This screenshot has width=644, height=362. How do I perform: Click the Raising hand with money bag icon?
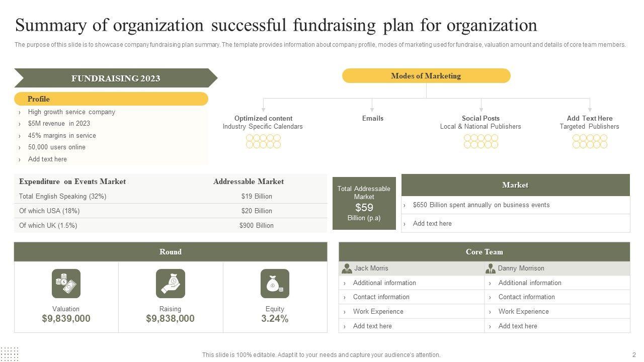coord(171,284)
